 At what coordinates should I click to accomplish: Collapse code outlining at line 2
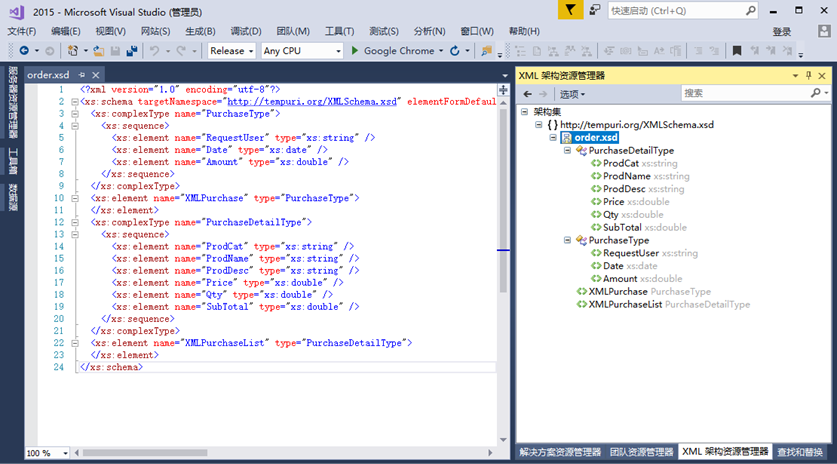click(75, 101)
